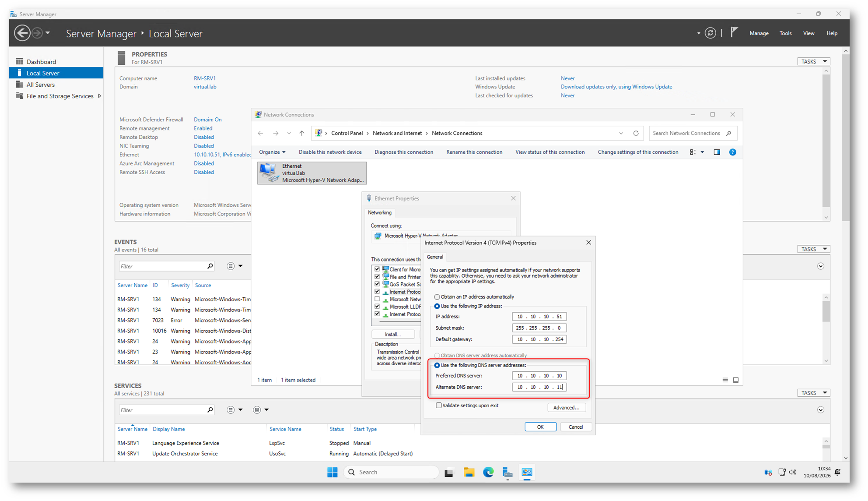Expand the Events section chevron
The image size is (868, 501).
[821, 266]
